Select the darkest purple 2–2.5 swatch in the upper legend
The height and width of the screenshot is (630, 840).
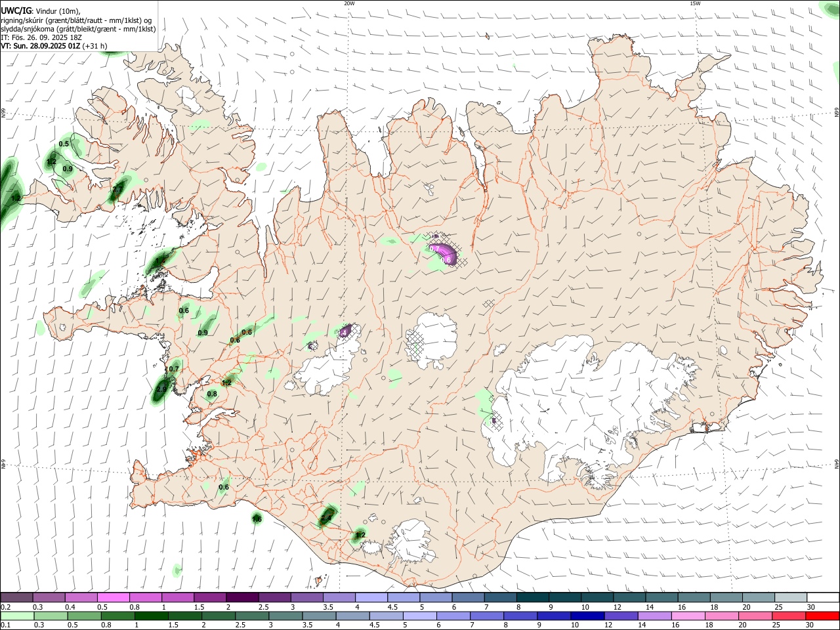pyautogui.click(x=242, y=597)
